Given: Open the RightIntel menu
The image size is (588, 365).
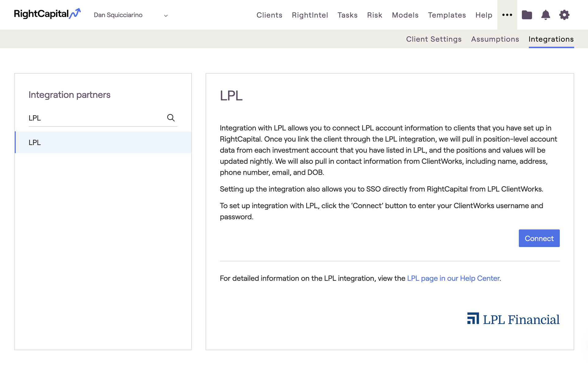Looking at the screenshot, I should pyautogui.click(x=310, y=15).
